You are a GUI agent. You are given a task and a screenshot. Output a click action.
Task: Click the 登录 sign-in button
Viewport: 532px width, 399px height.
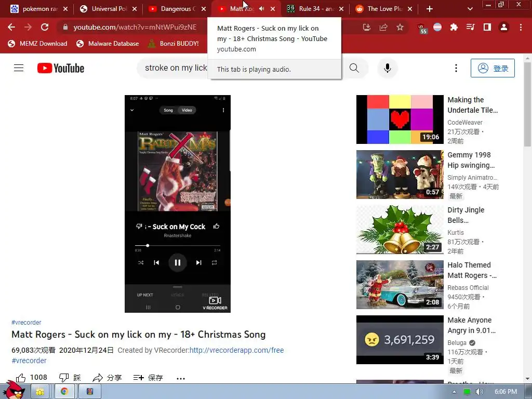(493, 68)
